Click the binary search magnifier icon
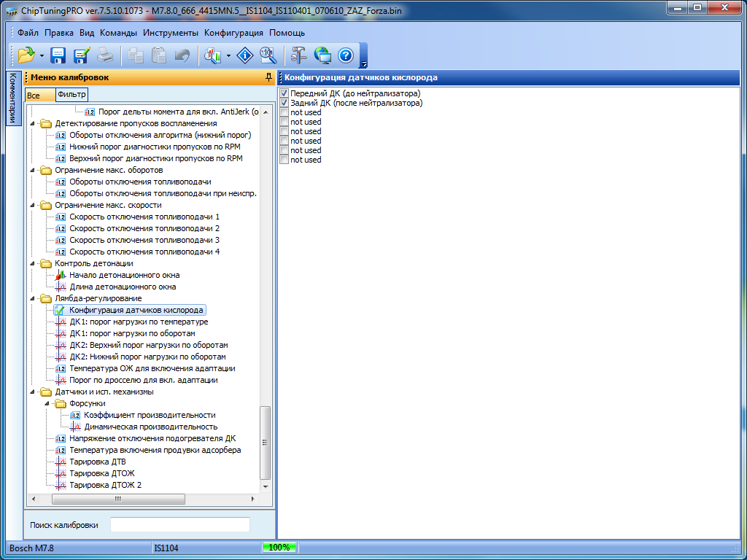The image size is (747, 560). 268,55
